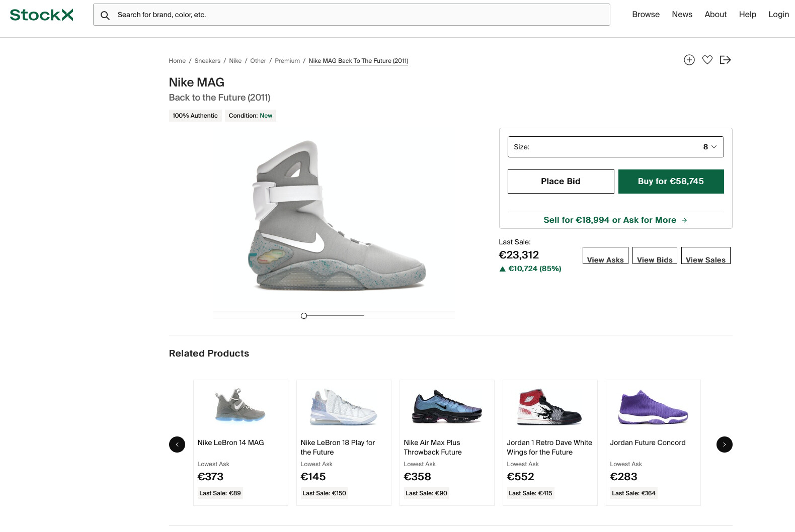Click Buy for €58,745

(671, 182)
